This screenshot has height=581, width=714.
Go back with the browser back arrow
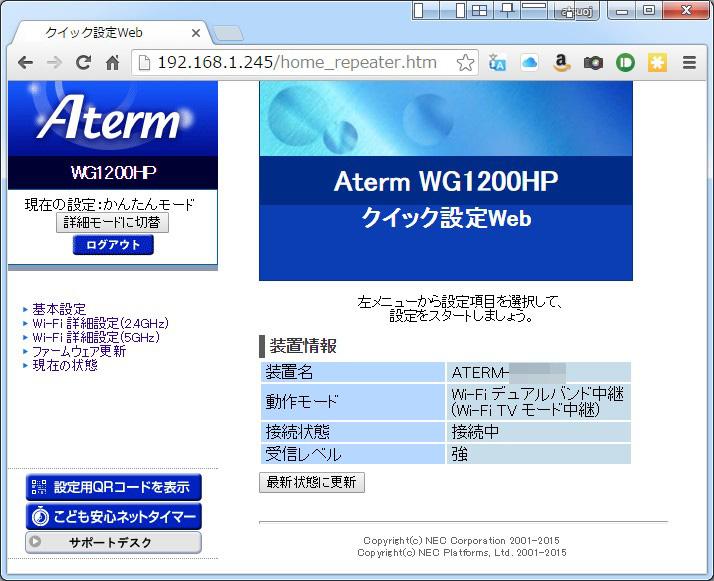[x=26, y=62]
